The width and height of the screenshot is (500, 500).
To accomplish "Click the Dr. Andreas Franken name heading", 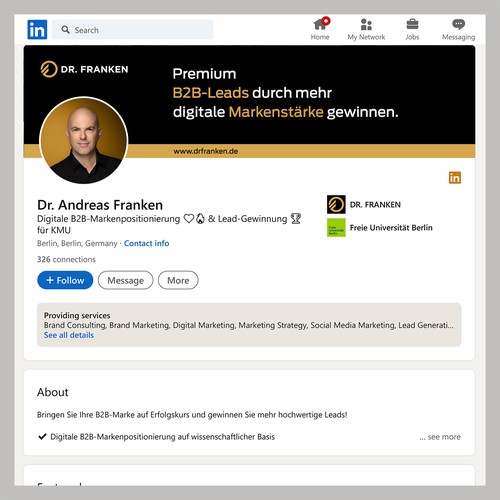I will click(100, 205).
